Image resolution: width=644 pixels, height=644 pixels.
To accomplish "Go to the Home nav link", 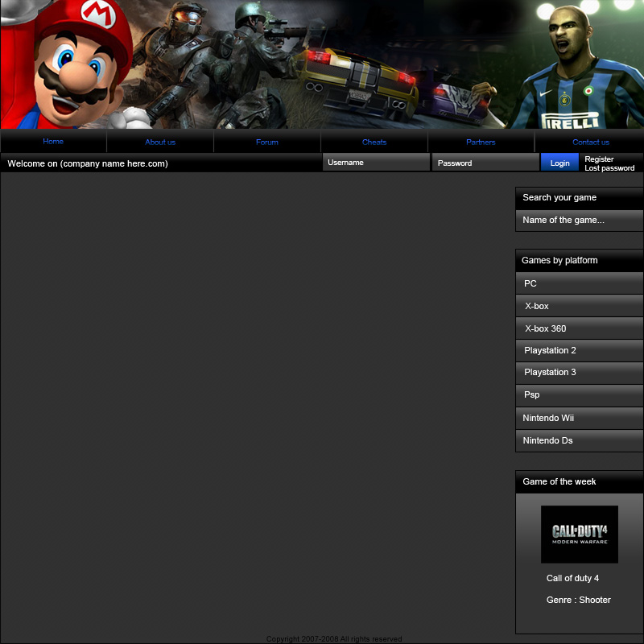I will pyautogui.click(x=53, y=142).
